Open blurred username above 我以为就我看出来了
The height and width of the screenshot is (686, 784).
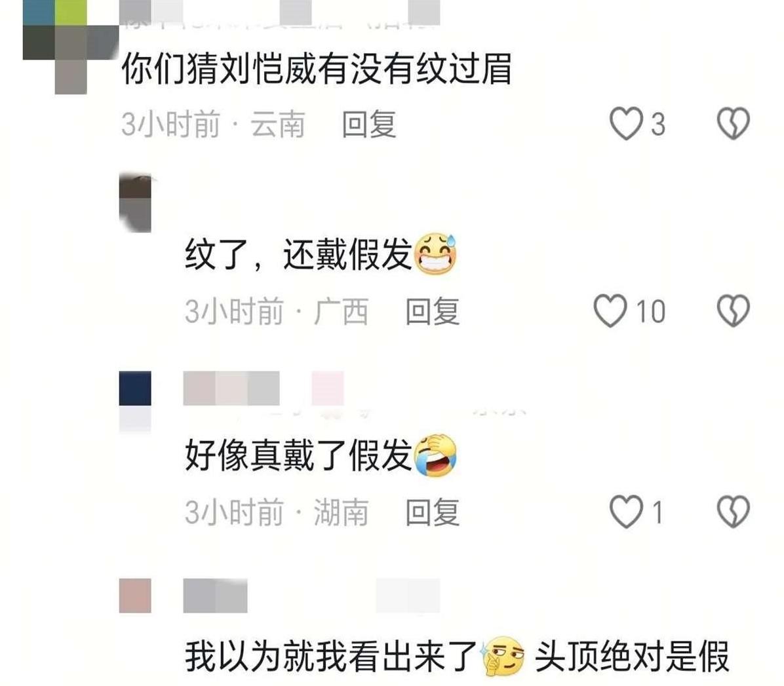311,596
